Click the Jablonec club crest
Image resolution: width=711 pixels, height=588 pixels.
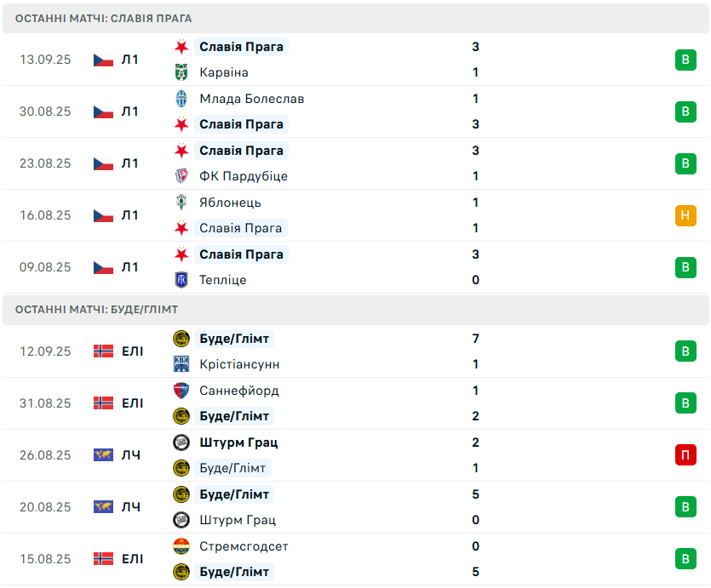(181, 203)
